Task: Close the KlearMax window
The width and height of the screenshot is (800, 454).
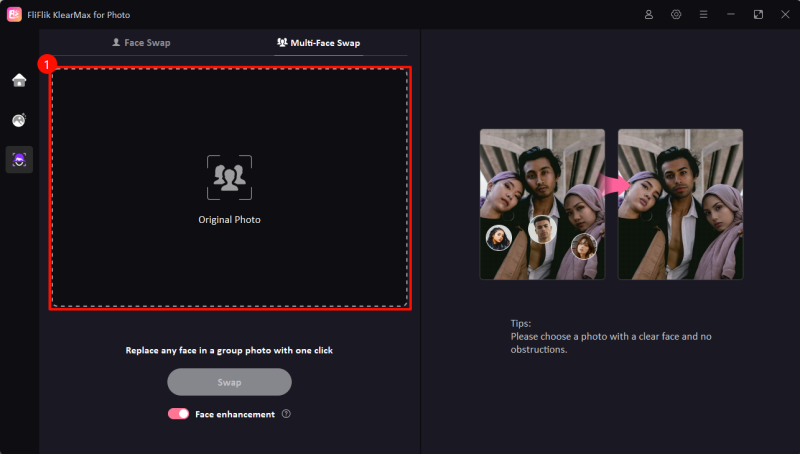Action: 785,15
